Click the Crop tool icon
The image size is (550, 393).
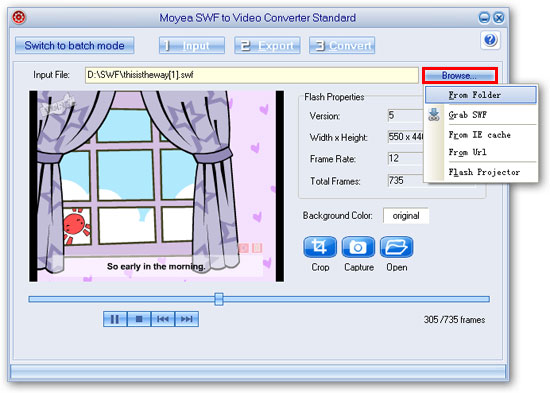tap(320, 247)
